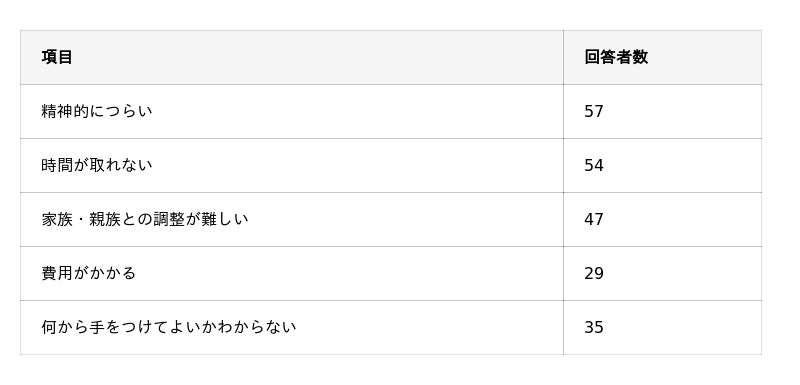Click the value 35 cell
This screenshot has width=800, height=385.
[662, 327]
